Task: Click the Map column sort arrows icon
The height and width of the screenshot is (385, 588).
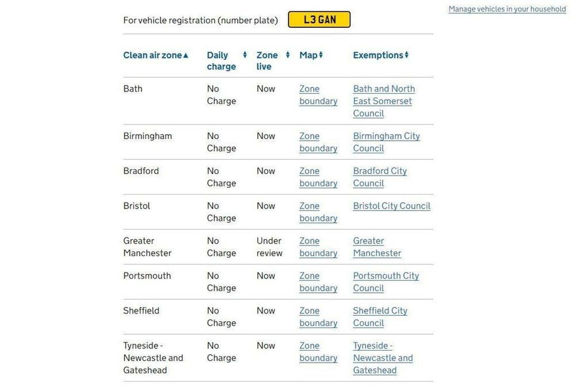Action: [x=321, y=55]
